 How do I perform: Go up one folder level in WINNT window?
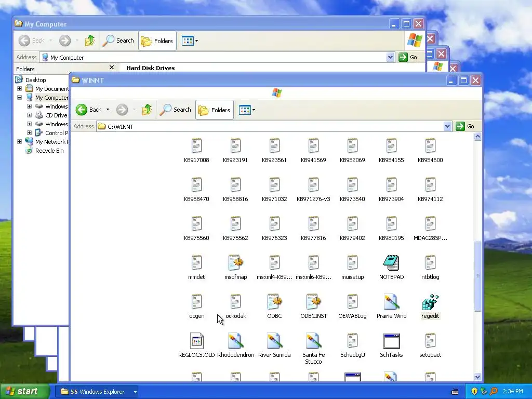pos(147,110)
